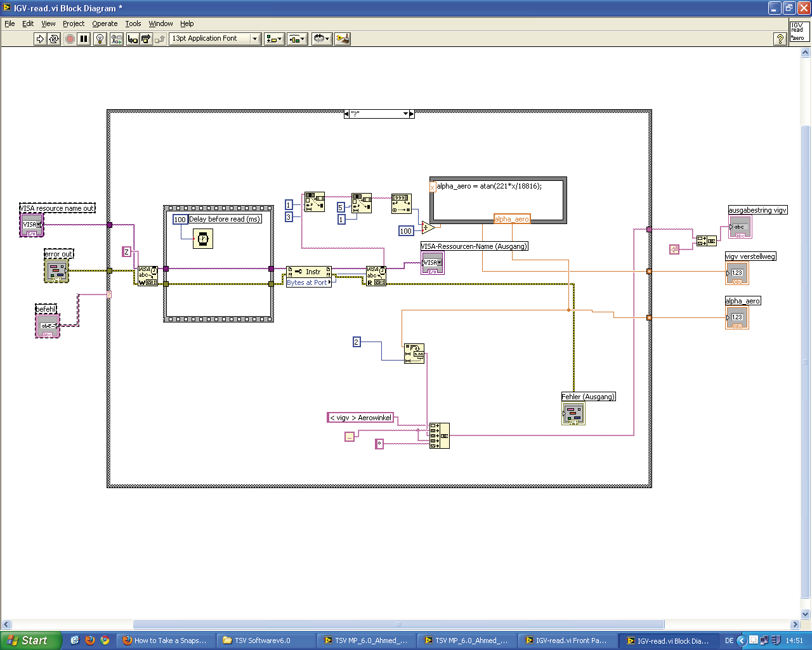The width and height of the screenshot is (812, 650).
Task: Open Align Objects dropdown
Action: pos(274,39)
